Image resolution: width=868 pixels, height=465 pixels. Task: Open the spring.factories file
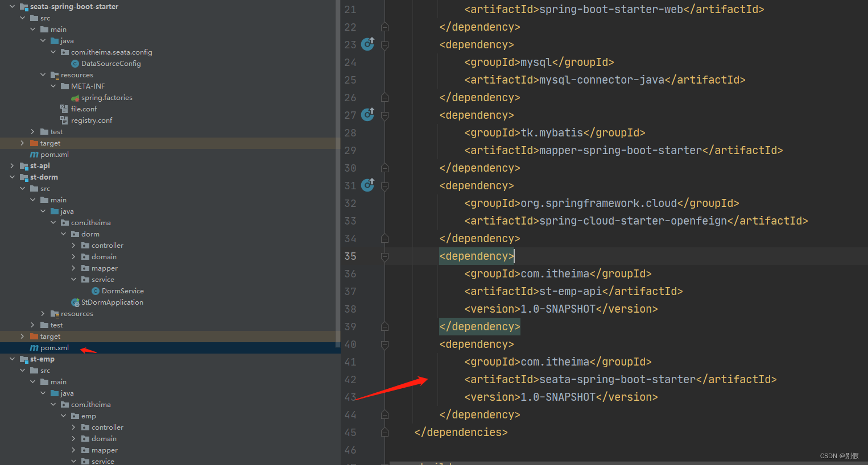(x=106, y=98)
